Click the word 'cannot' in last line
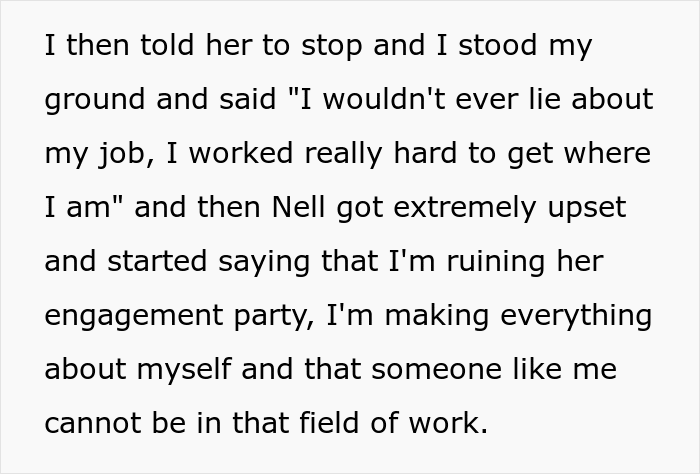Screen dimensions: 700x474 (93, 423)
